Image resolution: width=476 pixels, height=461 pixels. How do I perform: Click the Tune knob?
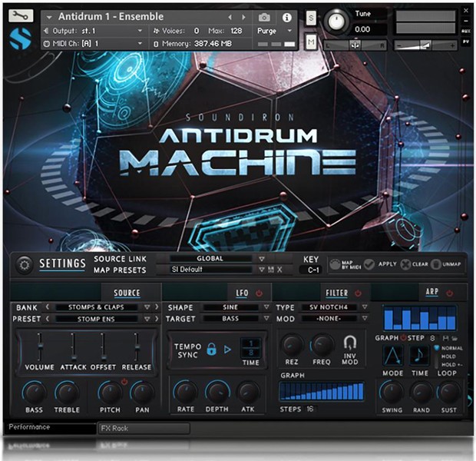tap(336, 22)
